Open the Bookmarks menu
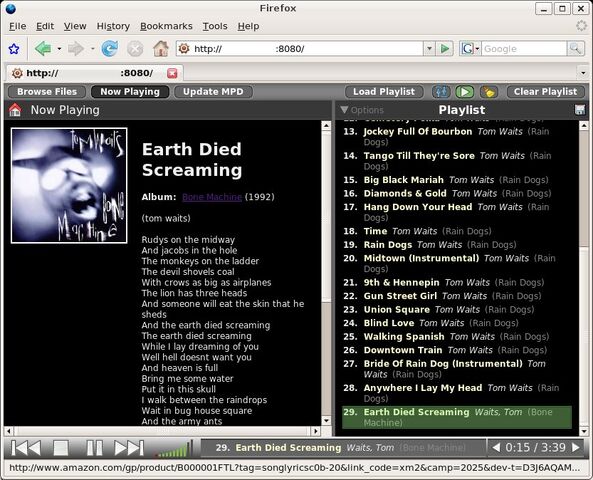Screen dimensions: 593x480 click(166, 26)
